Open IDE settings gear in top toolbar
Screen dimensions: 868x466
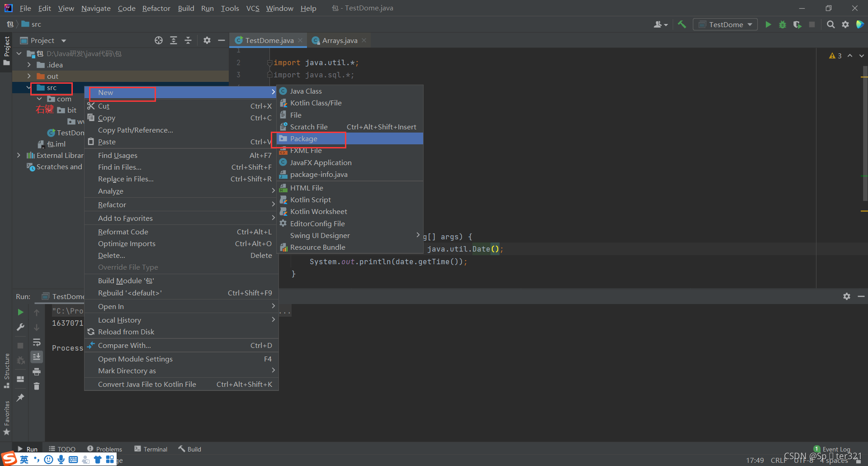coord(845,24)
